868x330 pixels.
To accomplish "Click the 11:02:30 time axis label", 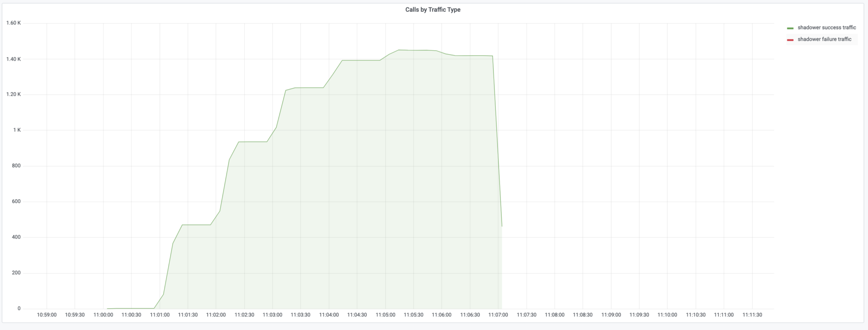I will click(x=245, y=315).
